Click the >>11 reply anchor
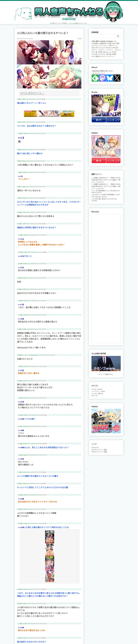Viewport: 138px width, 644px height. tap(21, 239)
